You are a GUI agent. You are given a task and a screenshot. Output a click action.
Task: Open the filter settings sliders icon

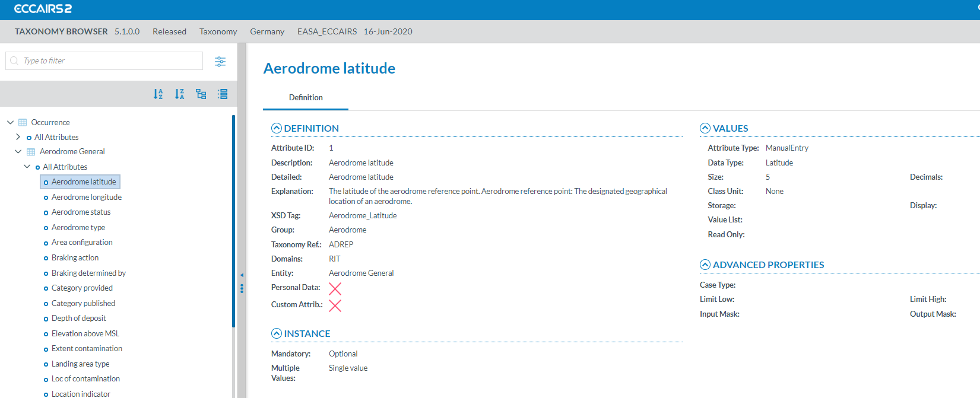click(220, 61)
